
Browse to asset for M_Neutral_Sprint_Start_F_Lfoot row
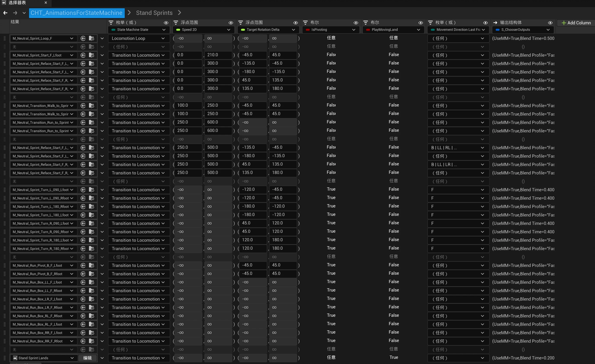click(91, 55)
